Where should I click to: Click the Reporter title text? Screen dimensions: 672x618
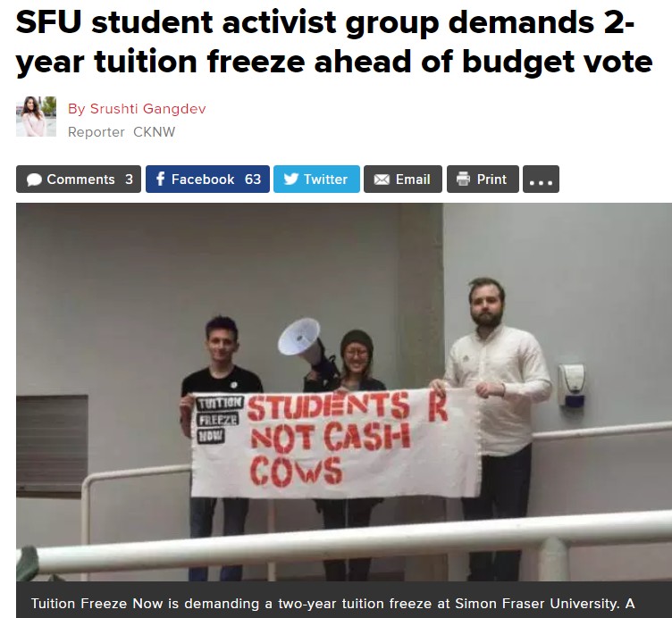coord(96,132)
